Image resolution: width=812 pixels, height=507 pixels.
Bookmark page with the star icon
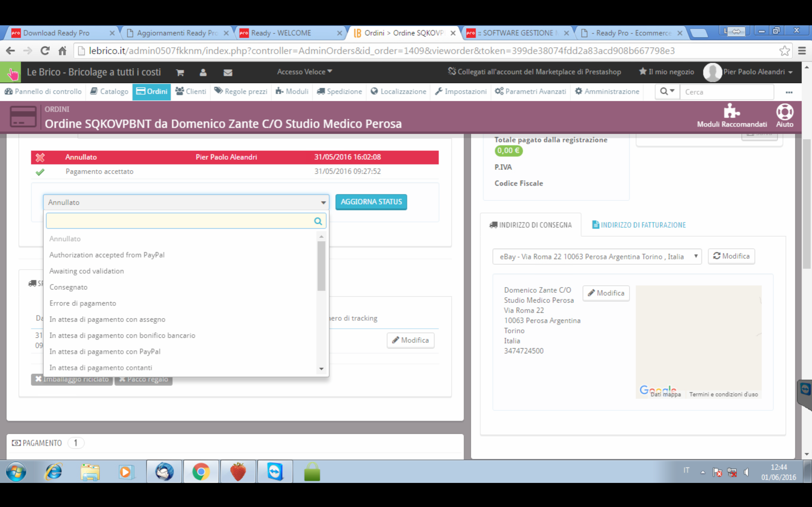pyautogui.click(x=784, y=51)
